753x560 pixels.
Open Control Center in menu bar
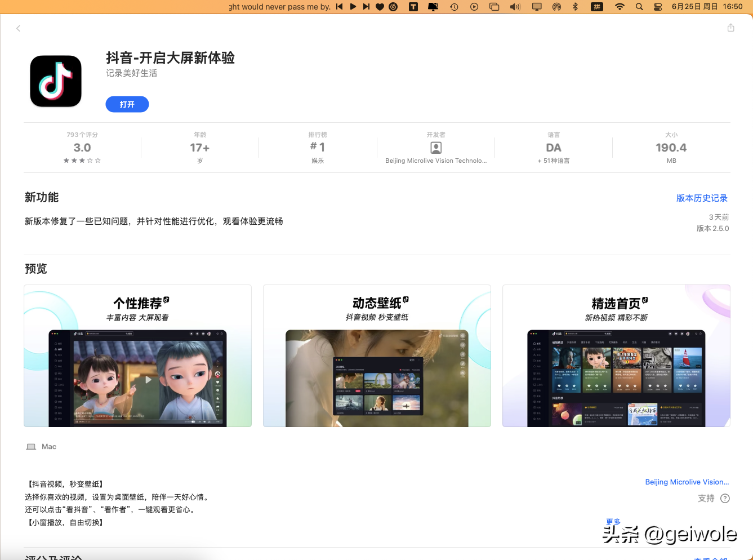(x=657, y=7)
